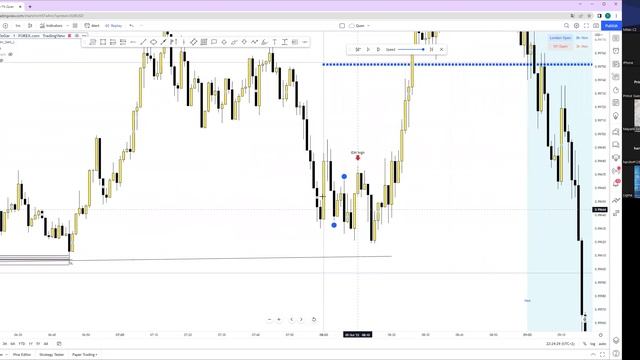640x360 pixels.
Task: Adjust the replay Speed slider
Action: 411,49
